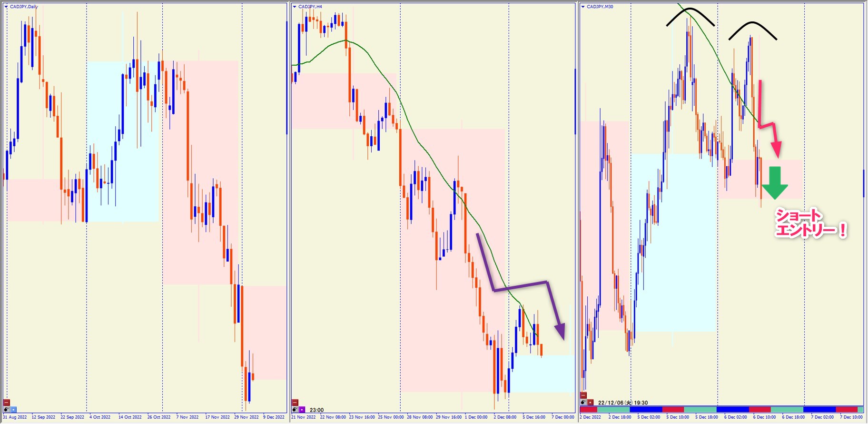Click the purple square icon on H4 chart
This screenshot has width=868, height=424.
pos(302,410)
